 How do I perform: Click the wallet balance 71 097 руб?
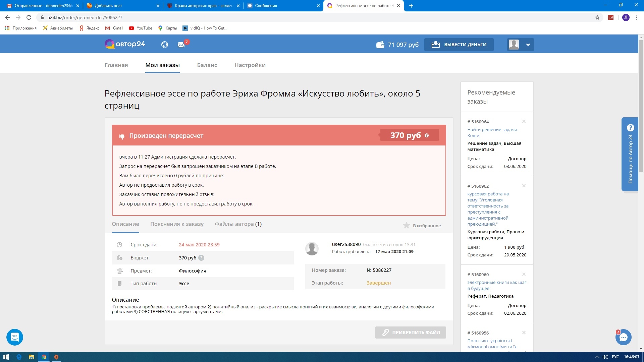pyautogui.click(x=397, y=45)
